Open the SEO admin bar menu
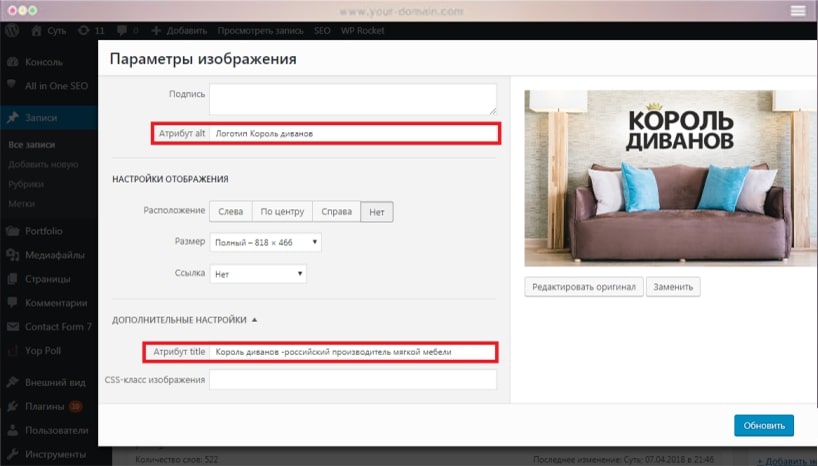The image size is (818, 466). (322, 31)
